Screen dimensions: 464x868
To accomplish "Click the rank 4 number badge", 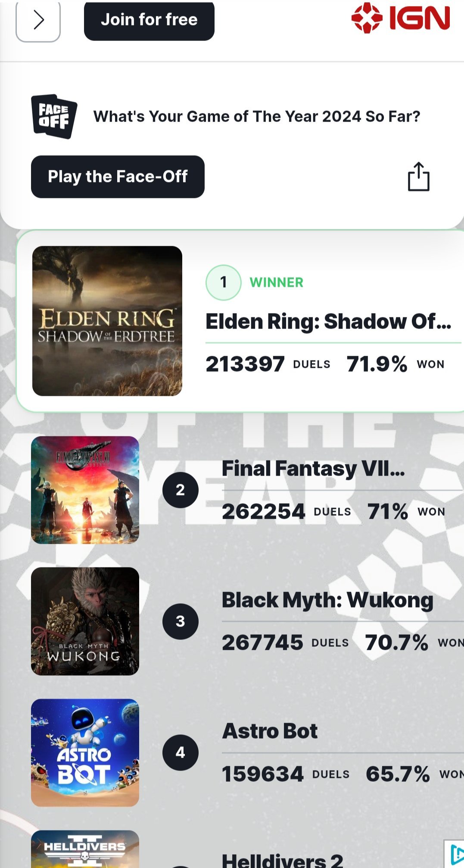I will [x=181, y=752].
